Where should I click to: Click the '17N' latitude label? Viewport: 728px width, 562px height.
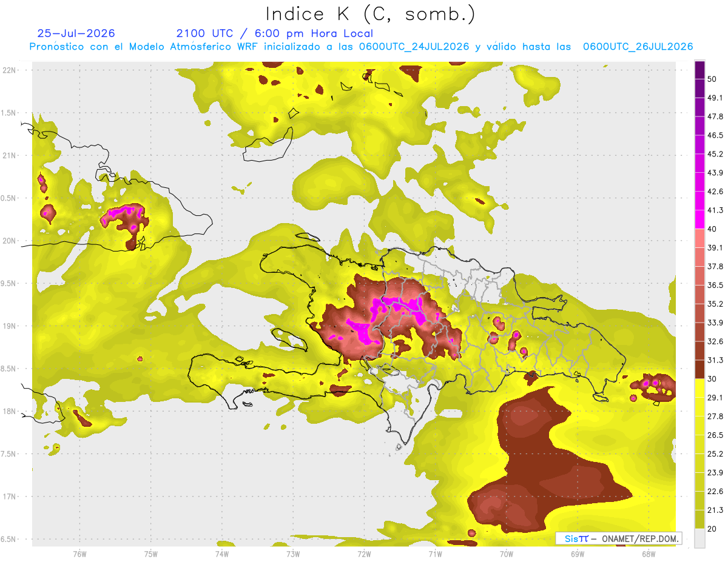(9, 497)
